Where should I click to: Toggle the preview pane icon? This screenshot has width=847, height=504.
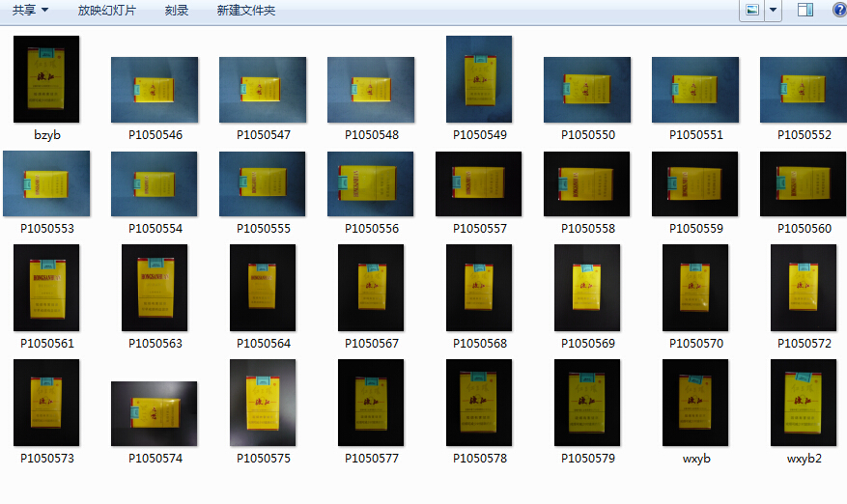pyautogui.click(x=805, y=11)
